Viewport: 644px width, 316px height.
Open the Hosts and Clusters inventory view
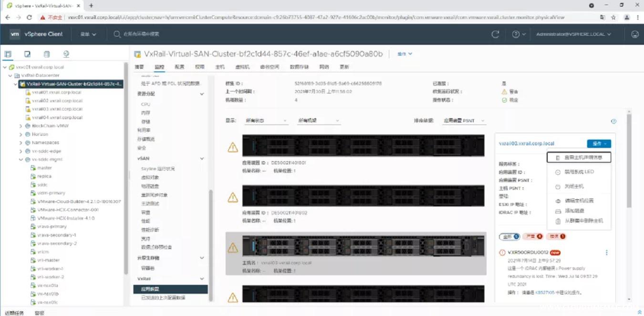click(x=8, y=54)
